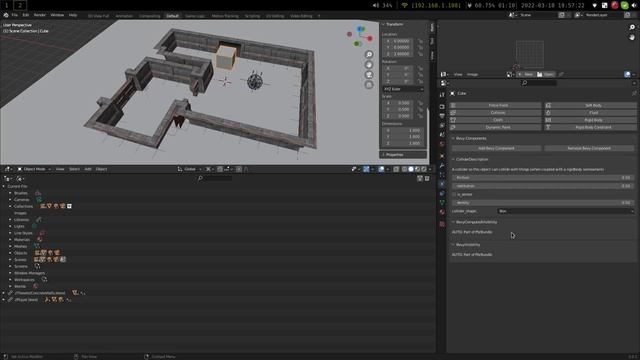
Task: Open the View Layer properties tab
Action: (x=442, y=125)
